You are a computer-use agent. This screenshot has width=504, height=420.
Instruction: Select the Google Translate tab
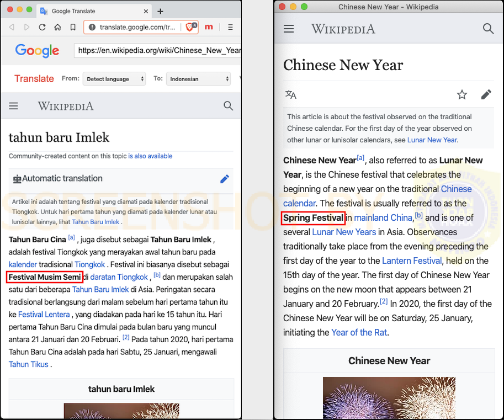click(94, 11)
